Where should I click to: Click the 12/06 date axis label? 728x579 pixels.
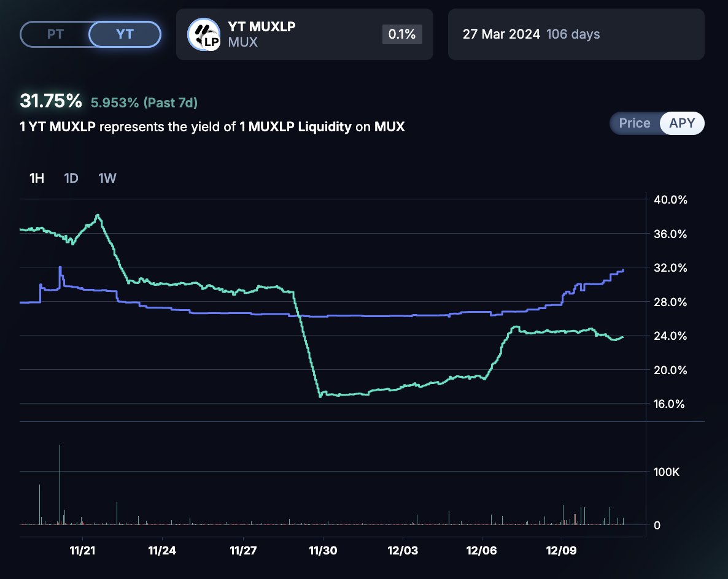point(481,551)
